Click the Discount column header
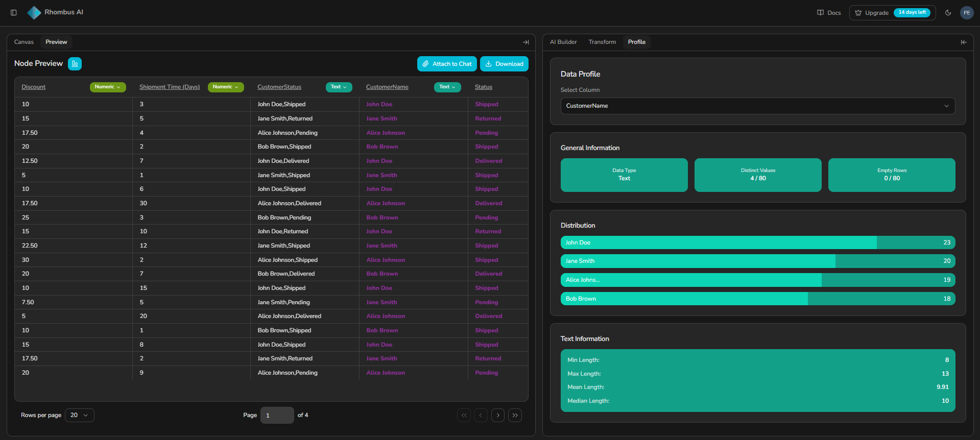This screenshot has width=980, height=440. pos(34,87)
